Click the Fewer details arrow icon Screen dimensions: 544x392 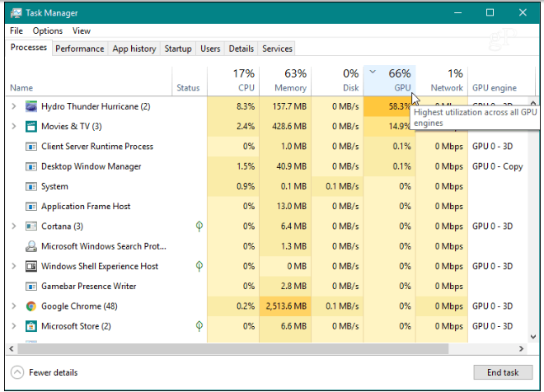pyautogui.click(x=17, y=372)
